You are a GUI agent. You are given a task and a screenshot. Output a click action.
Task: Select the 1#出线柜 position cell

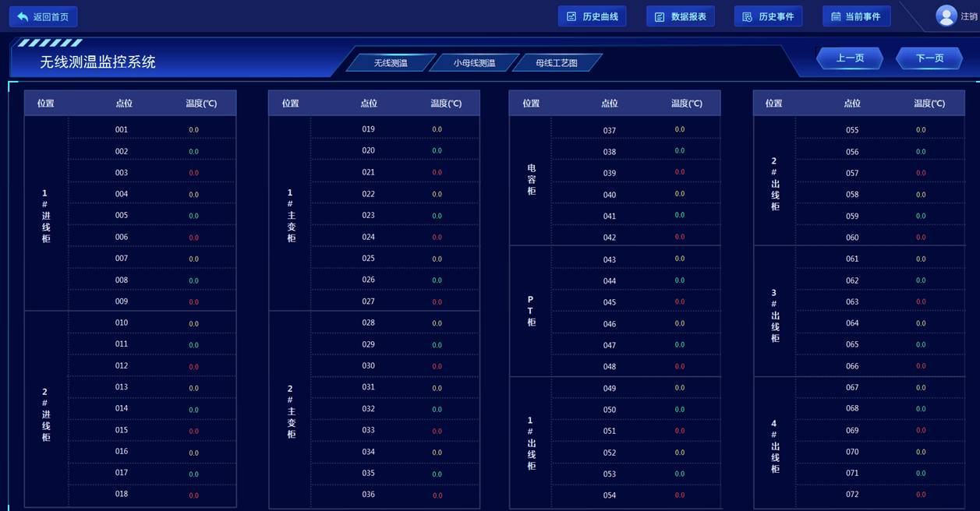coord(531,443)
